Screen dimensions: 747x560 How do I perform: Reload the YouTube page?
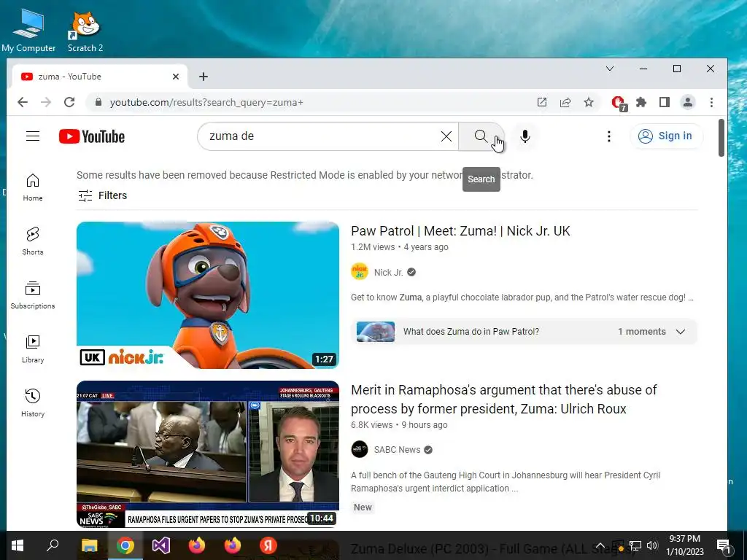[69, 102]
